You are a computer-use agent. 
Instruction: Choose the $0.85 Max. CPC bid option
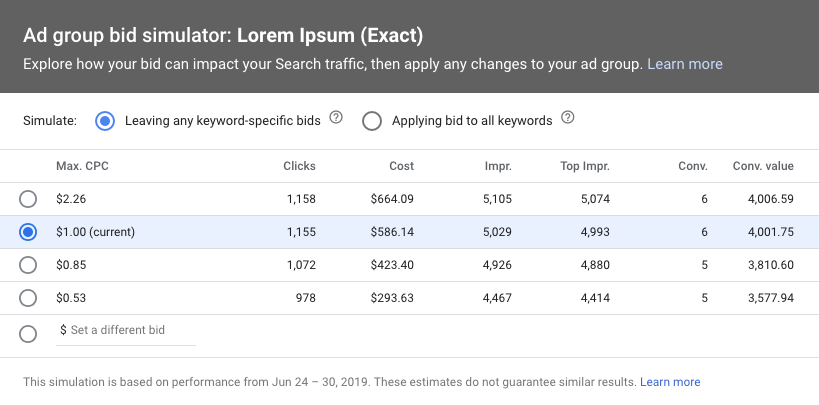point(28,265)
